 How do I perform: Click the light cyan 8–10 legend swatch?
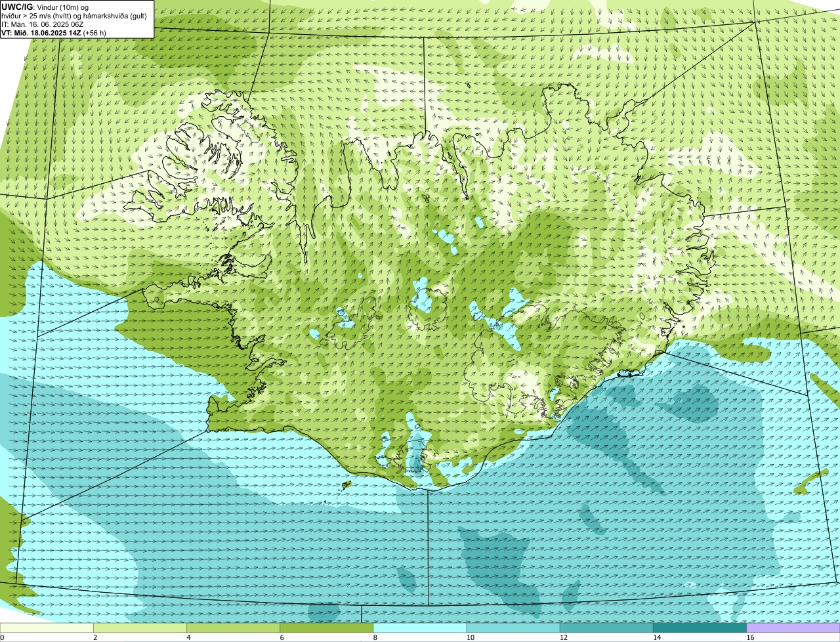pyautogui.click(x=420, y=628)
